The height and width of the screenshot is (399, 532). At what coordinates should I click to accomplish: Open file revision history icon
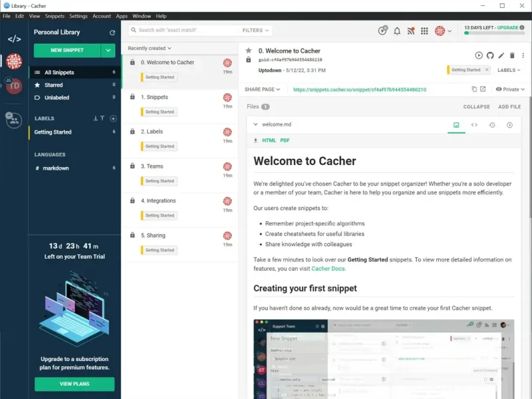[x=492, y=125]
